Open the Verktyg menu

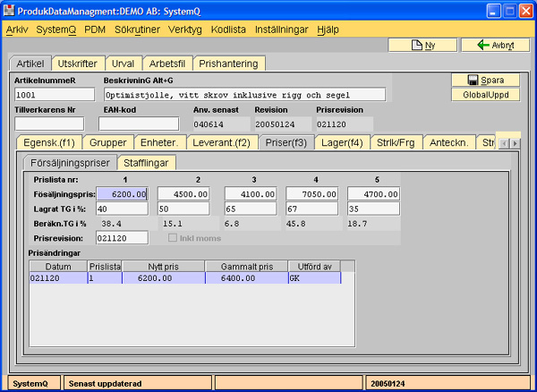click(185, 30)
